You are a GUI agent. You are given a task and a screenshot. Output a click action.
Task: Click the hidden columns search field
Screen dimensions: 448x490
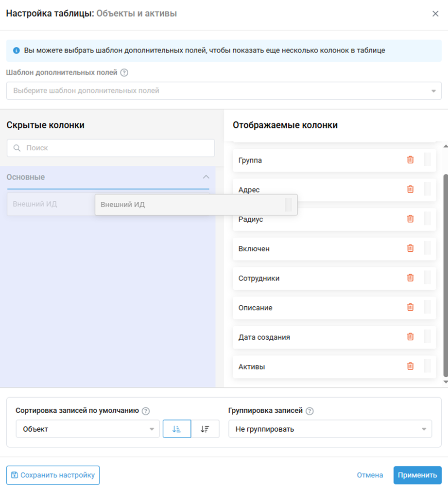111,148
